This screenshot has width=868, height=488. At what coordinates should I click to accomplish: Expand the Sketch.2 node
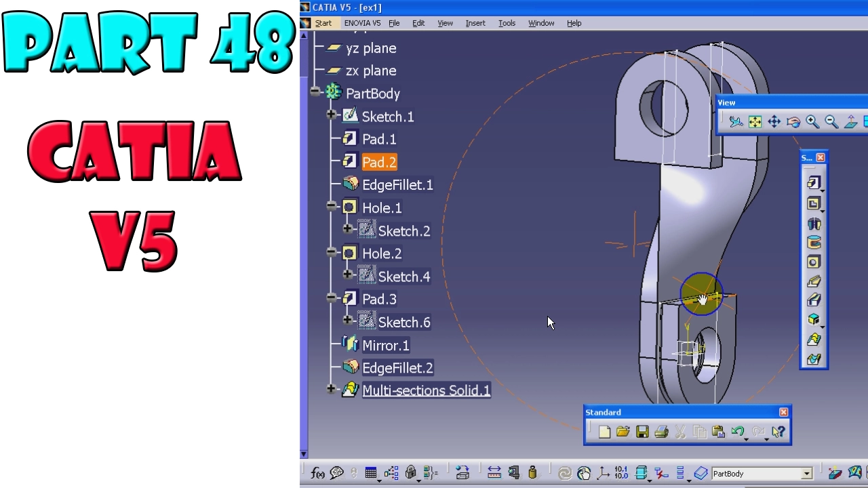click(x=348, y=229)
